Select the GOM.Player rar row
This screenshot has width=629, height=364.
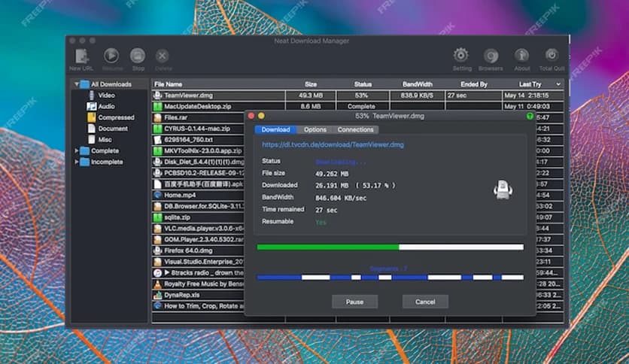click(x=199, y=240)
